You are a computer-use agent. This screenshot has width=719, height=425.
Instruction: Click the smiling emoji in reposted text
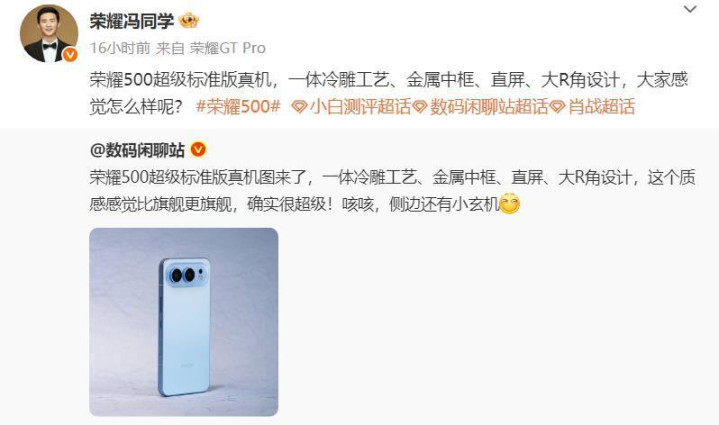[x=509, y=204]
